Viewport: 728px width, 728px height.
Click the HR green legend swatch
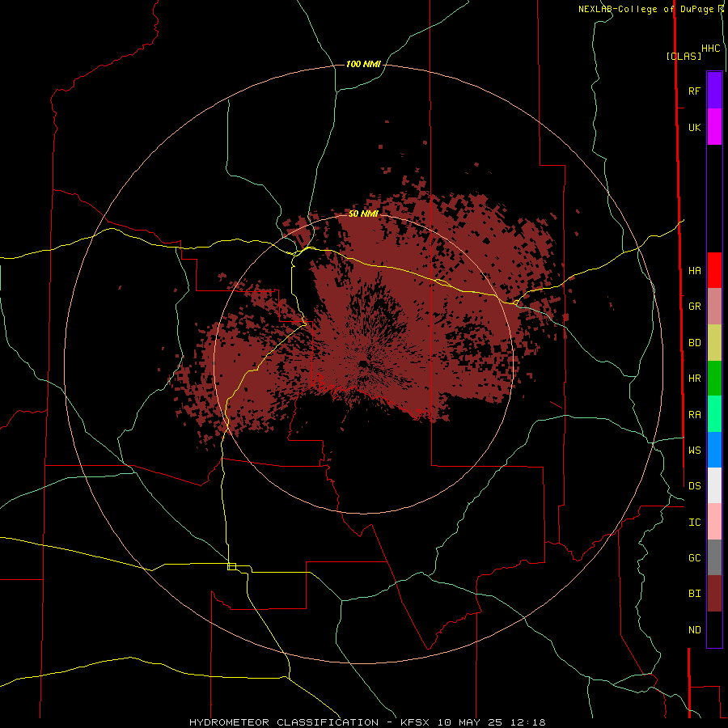click(x=714, y=379)
